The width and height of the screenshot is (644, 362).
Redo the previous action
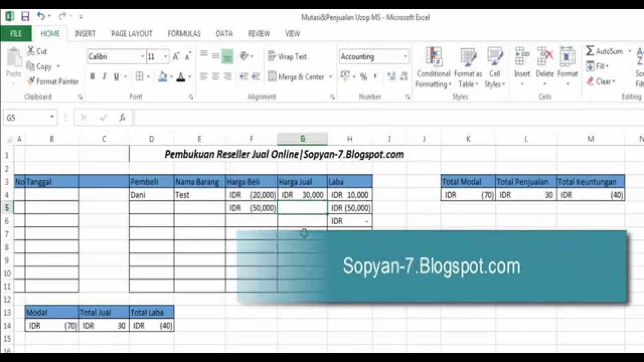[x=62, y=17]
